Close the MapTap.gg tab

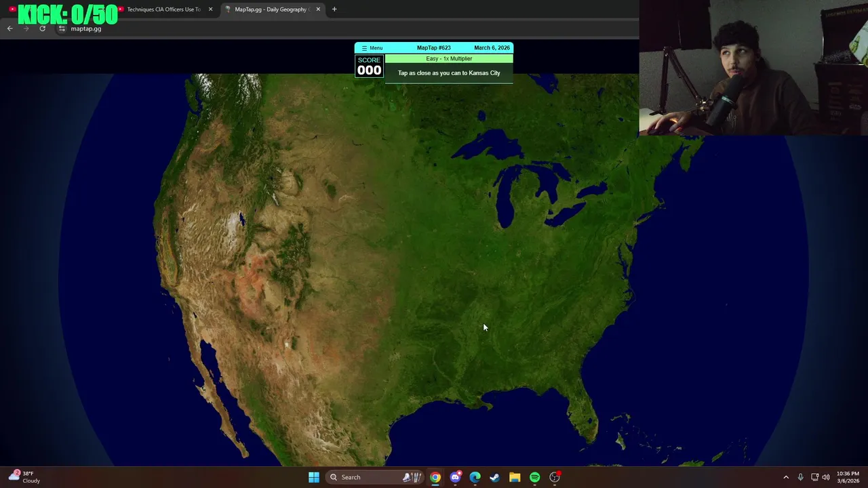pyautogui.click(x=318, y=9)
